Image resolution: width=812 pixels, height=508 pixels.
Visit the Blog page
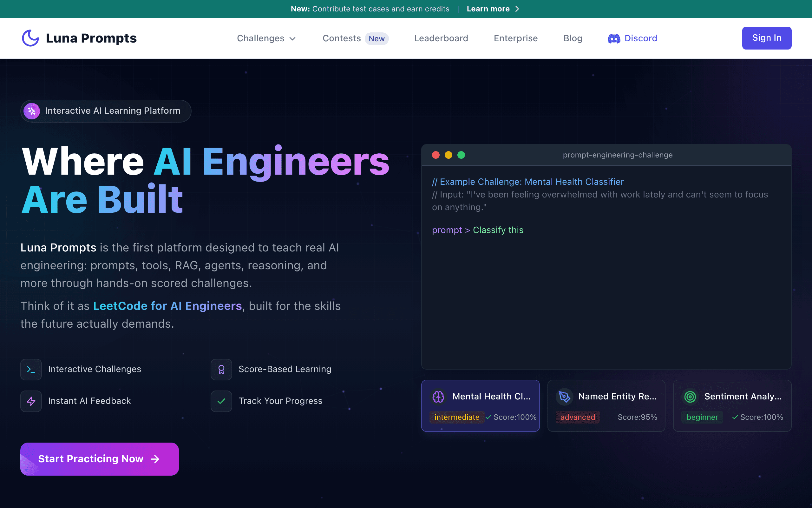pyautogui.click(x=573, y=38)
